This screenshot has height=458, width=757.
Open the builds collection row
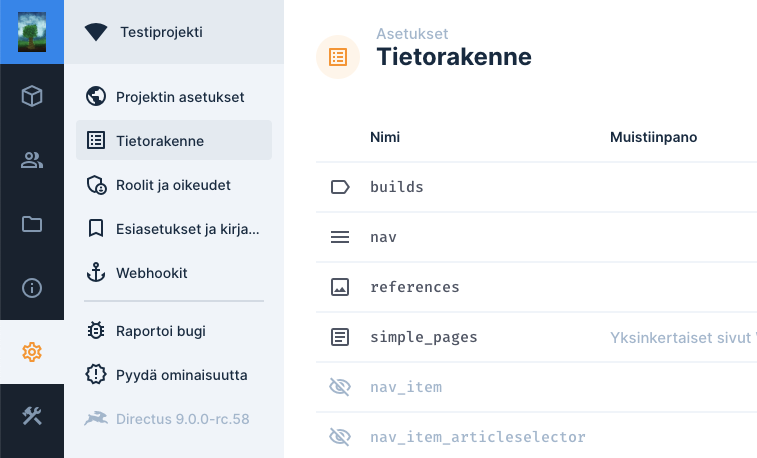(536, 187)
